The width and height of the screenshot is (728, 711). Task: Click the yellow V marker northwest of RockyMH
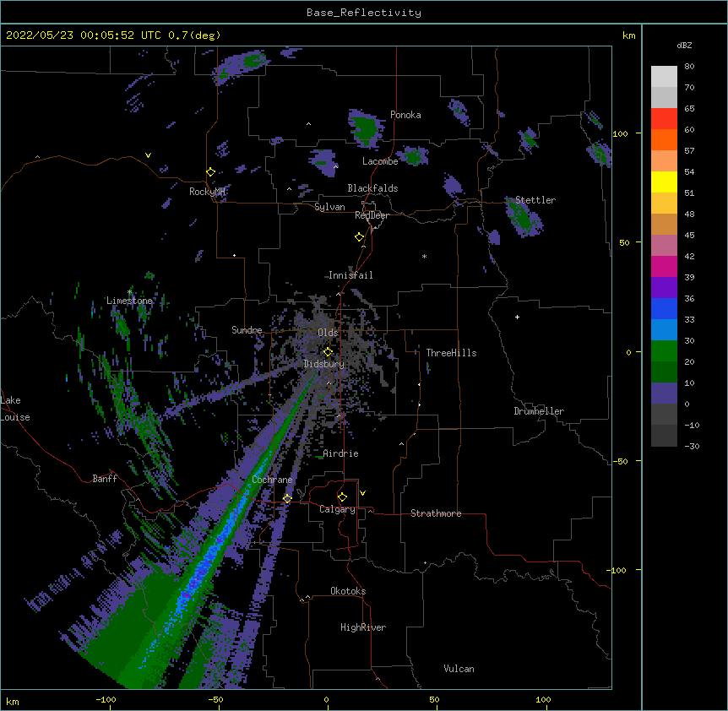point(148,155)
